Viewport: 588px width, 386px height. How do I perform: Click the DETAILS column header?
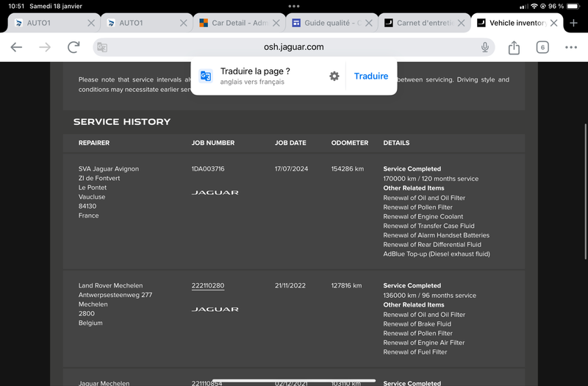[396, 143]
